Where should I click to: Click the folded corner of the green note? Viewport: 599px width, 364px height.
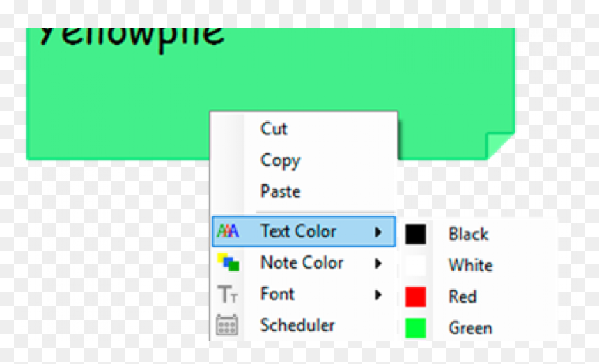pos(499,145)
